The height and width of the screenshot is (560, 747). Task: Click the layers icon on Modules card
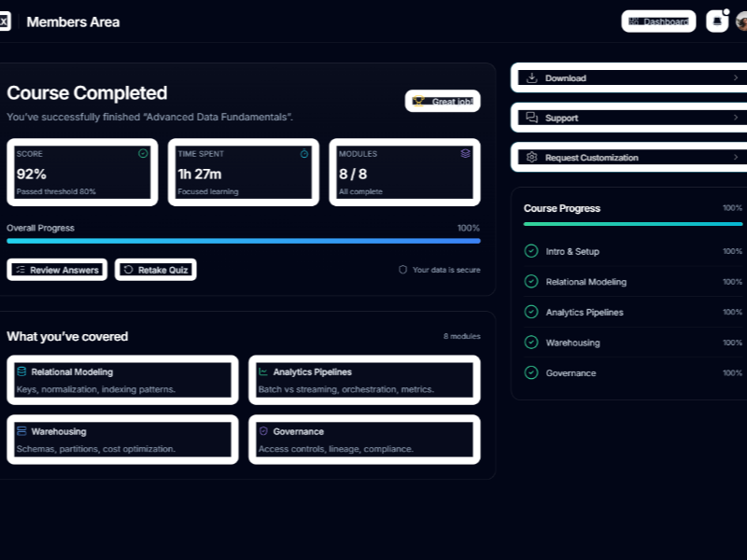point(466,153)
